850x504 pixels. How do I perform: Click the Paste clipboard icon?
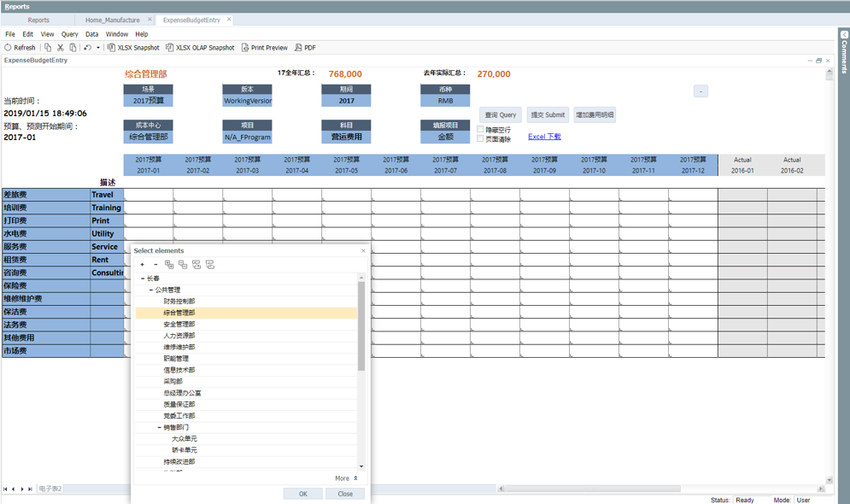pyautogui.click(x=73, y=48)
